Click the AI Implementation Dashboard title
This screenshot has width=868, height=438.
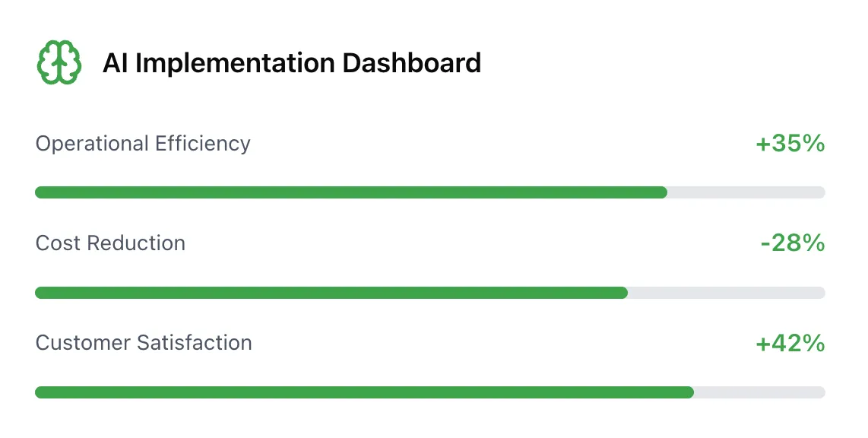pos(292,62)
